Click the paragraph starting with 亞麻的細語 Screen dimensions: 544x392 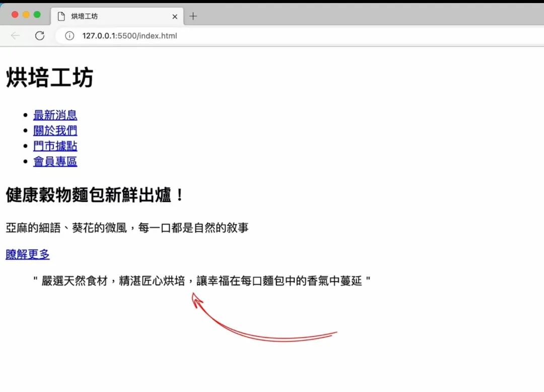pos(127,228)
